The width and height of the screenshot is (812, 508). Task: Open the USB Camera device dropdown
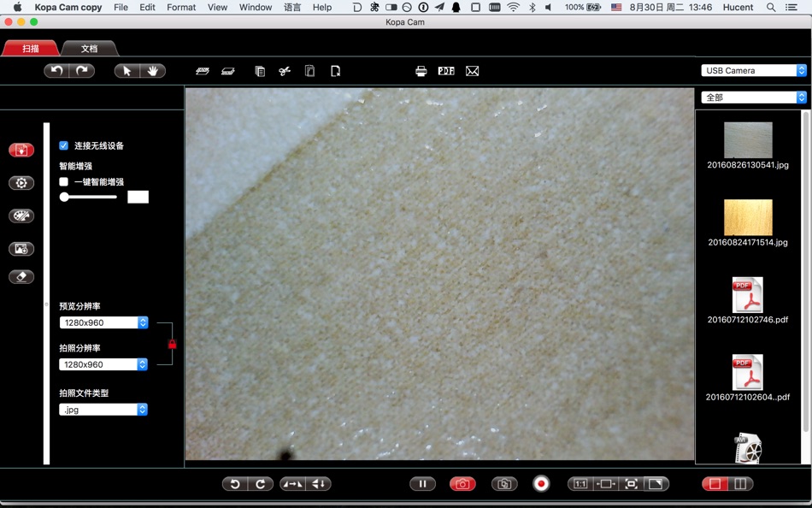(x=754, y=70)
